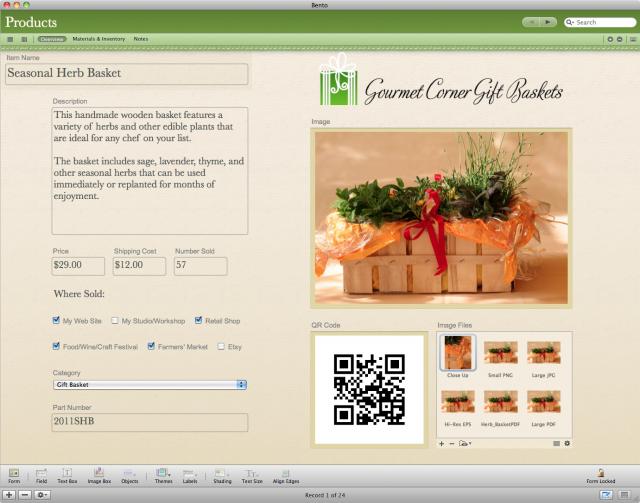640x503 pixels.
Task: Open the Text Size dropdown
Action: click(252, 475)
